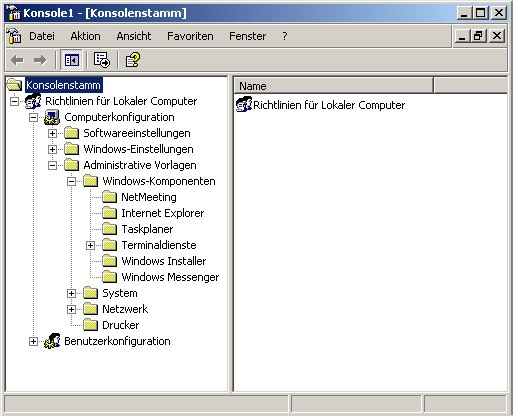Open the Favoriten menu
Image resolution: width=513 pixels, height=416 pixels.
190,36
